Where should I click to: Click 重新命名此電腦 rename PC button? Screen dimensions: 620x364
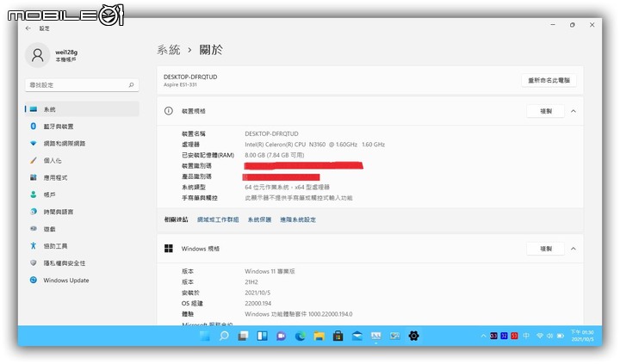(549, 80)
